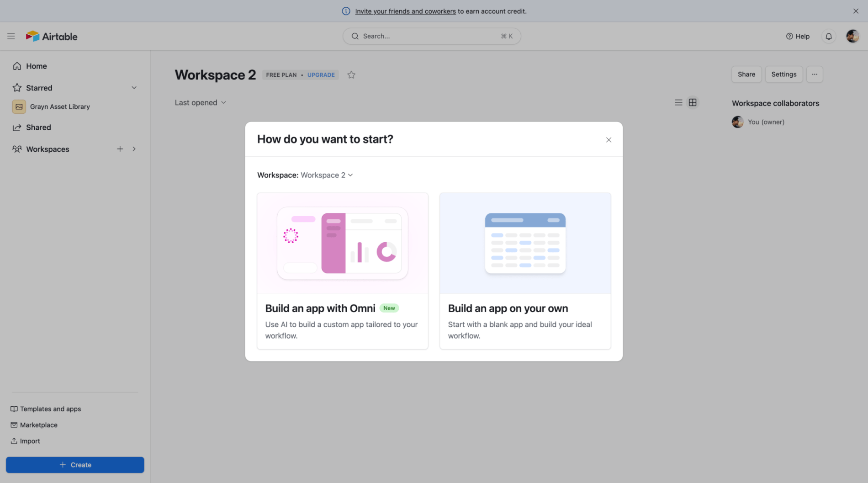This screenshot has height=483, width=868.
Task: Click the search field
Action: click(x=432, y=36)
